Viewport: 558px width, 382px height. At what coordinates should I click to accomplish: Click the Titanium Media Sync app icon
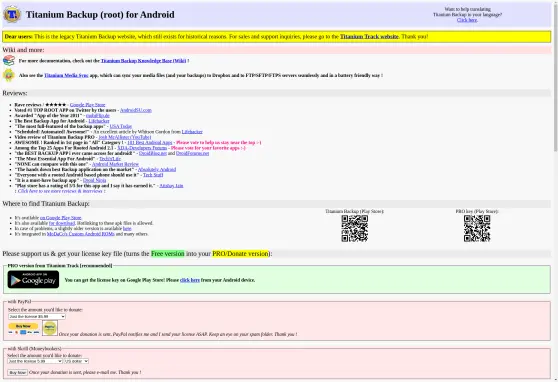(9, 75)
